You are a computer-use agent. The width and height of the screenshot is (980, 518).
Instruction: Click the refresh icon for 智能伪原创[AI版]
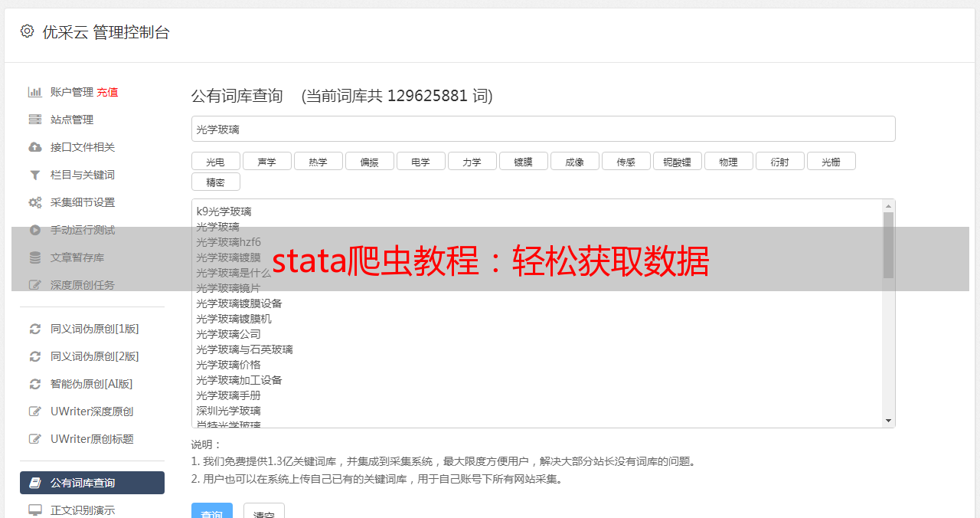(35, 384)
